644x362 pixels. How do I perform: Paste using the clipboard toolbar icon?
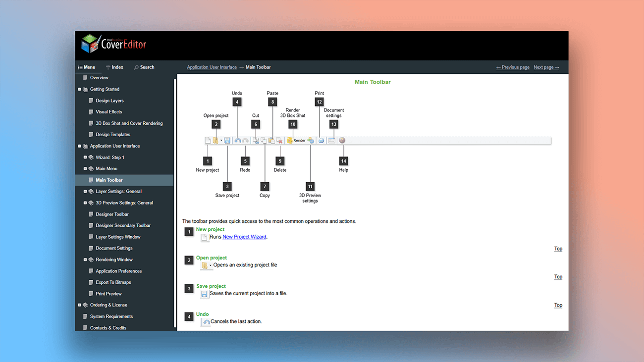pyautogui.click(x=271, y=140)
